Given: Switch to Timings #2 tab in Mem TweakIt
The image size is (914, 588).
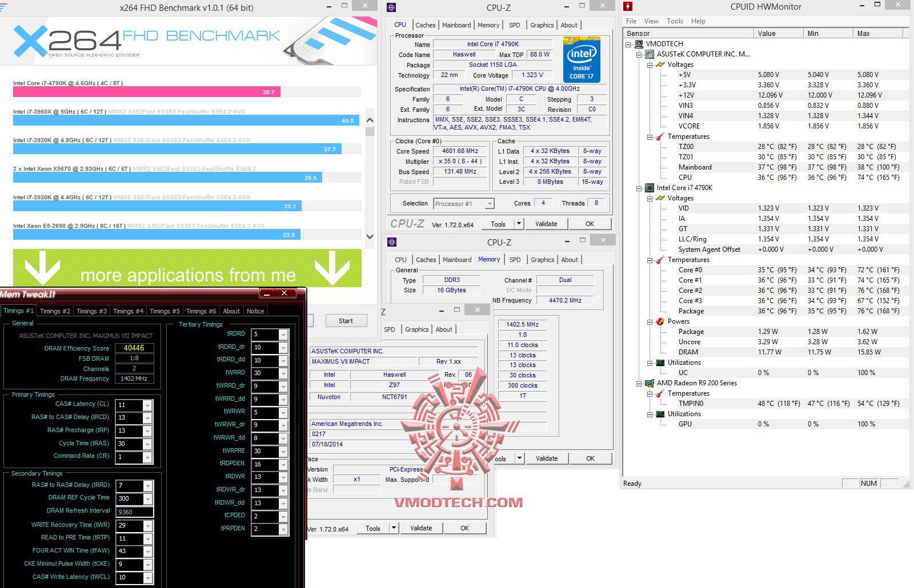Looking at the screenshot, I should (55, 311).
